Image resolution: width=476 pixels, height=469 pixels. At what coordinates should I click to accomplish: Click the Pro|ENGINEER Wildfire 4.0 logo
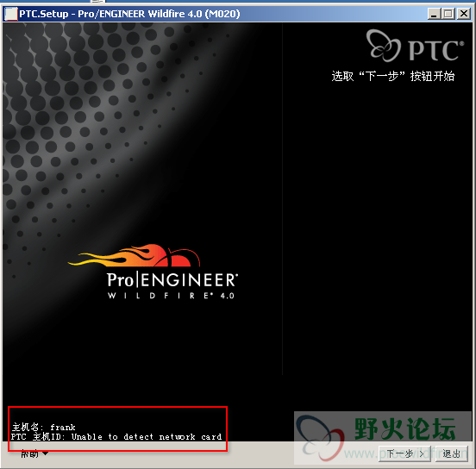(x=153, y=272)
